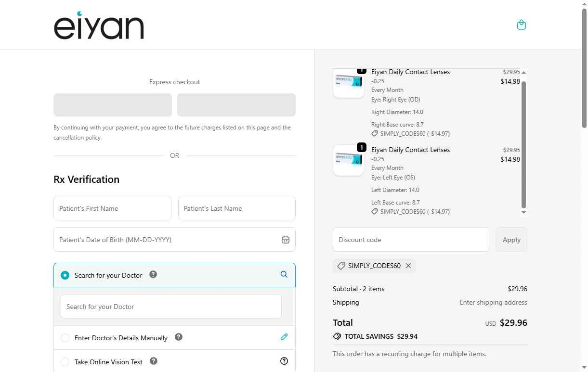Open the shopping bag cart icon

coord(521,25)
